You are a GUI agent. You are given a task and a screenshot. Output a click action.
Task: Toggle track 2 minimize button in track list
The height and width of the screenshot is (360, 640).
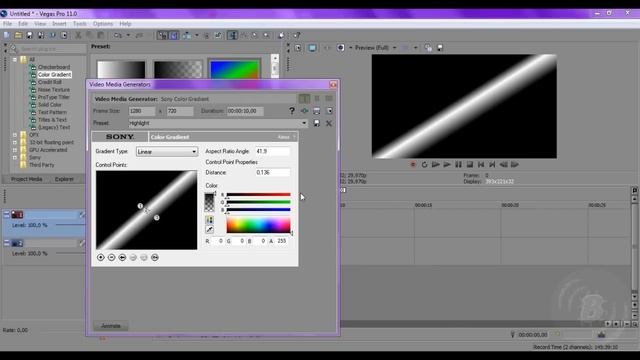pyautogui.click(x=7, y=243)
